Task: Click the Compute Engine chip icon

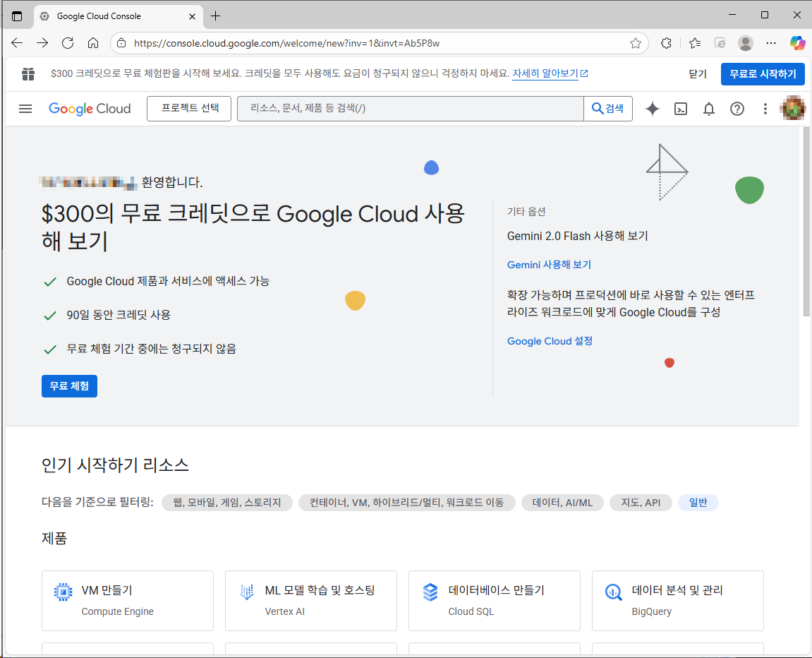Action: tap(63, 592)
